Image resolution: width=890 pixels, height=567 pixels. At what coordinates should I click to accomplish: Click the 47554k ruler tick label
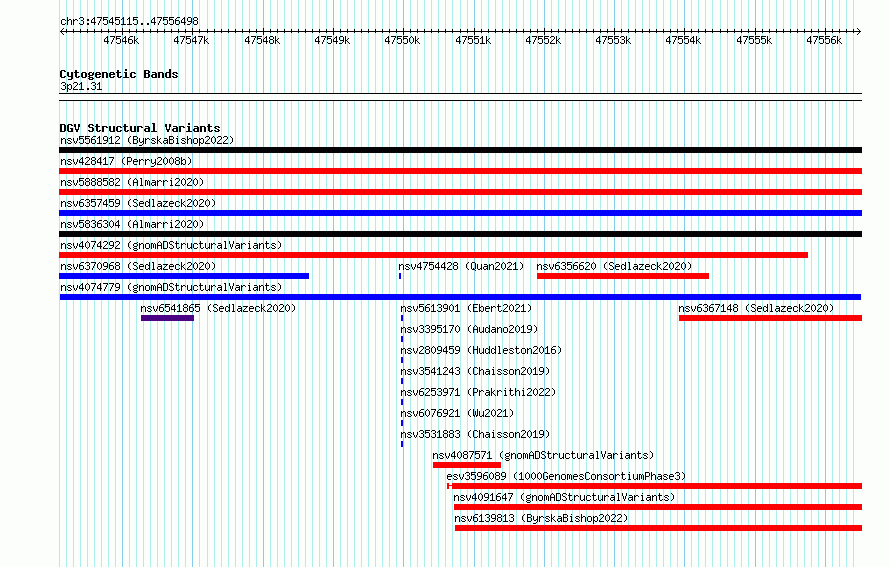683,40
